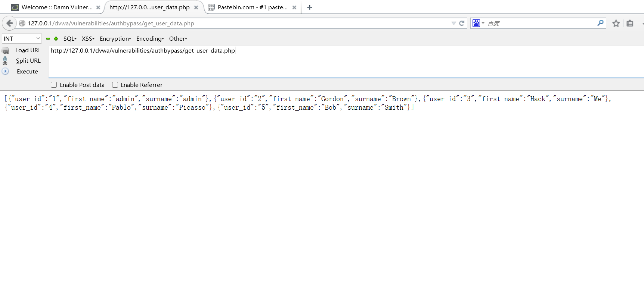Click the Pastebin tab favicon
644x304 pixels.
[211, 7]
